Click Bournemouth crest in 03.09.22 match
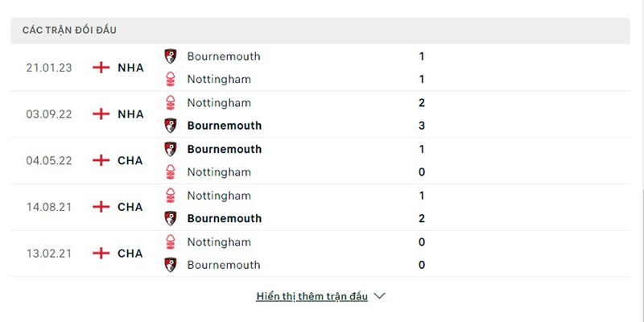Image resolution: width=644 pixels, height=322 pixels. [171, 126]
